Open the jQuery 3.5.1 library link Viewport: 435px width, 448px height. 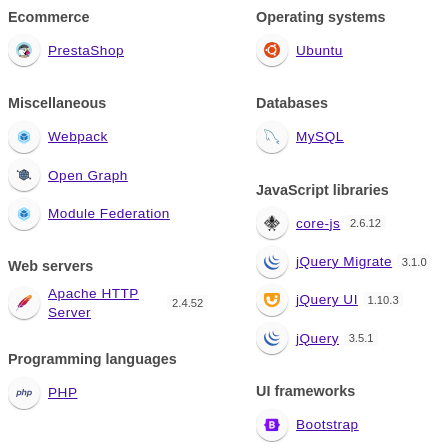pyautogui.click(x=317, y=338)
